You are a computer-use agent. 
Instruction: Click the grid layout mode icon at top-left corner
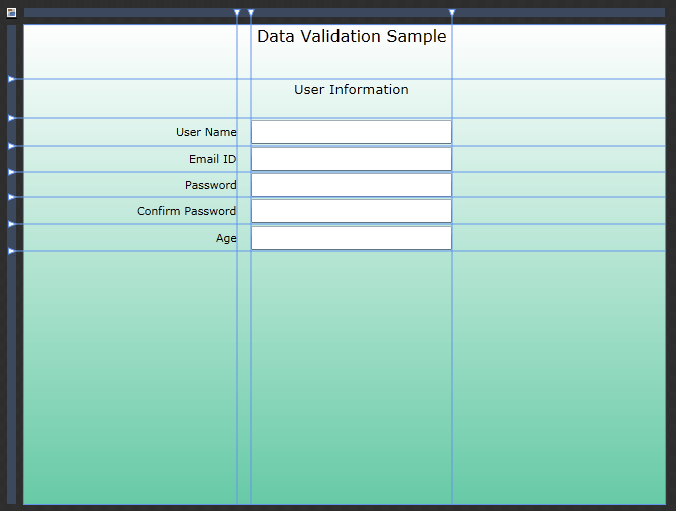point(11,13)
